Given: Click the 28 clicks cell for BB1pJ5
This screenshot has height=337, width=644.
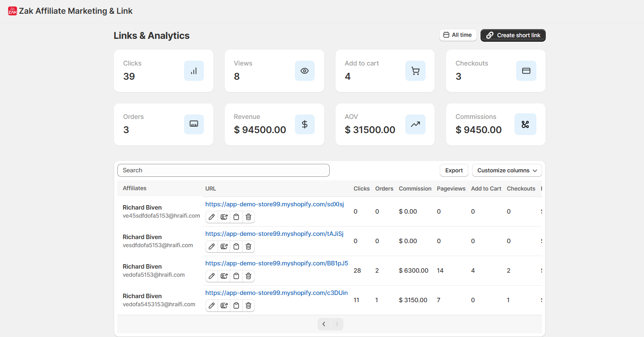Looking at the screenshot, I should coord(357,271).
